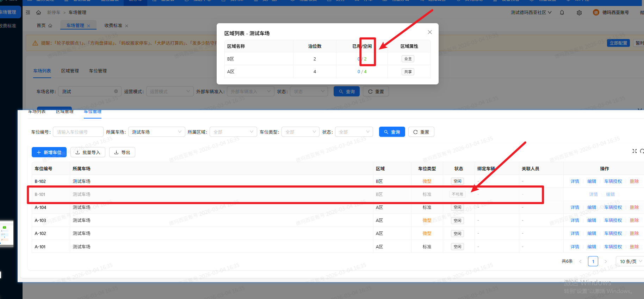
Task: Open 所属车场 dropdown showing 测试车场
Action: pyautogui.click(x=157, y=132)
